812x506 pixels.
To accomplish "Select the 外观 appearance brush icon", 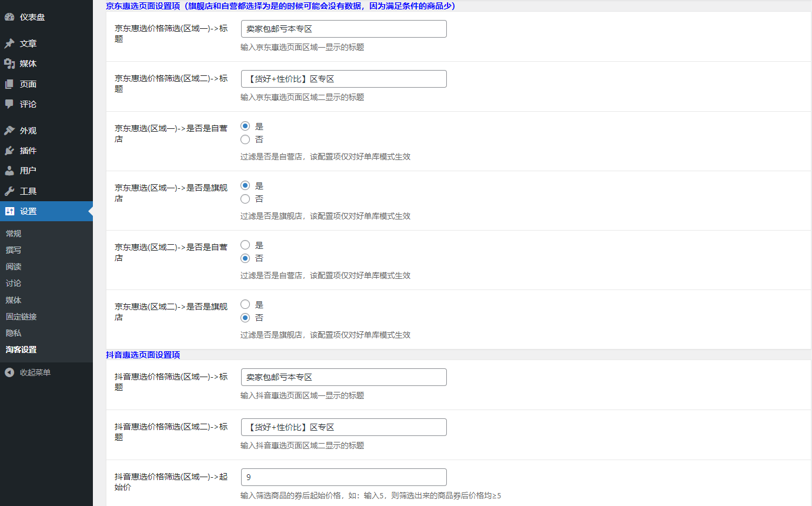I will [8, 130].
